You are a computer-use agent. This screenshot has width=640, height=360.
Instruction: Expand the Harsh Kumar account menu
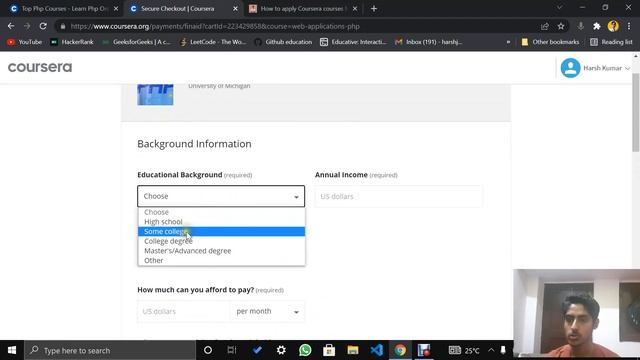[x=607, y=68]
